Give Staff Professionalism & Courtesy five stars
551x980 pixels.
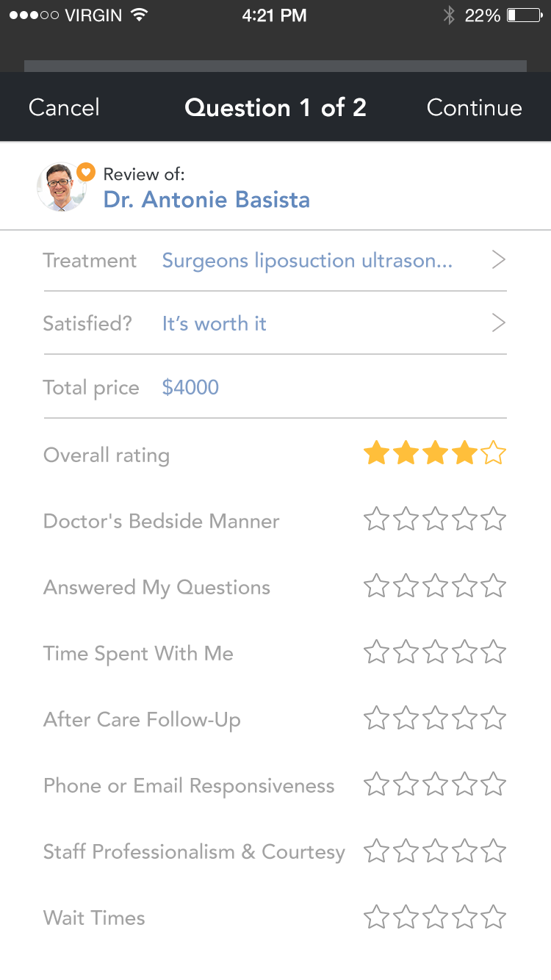(x=494, y=852)
